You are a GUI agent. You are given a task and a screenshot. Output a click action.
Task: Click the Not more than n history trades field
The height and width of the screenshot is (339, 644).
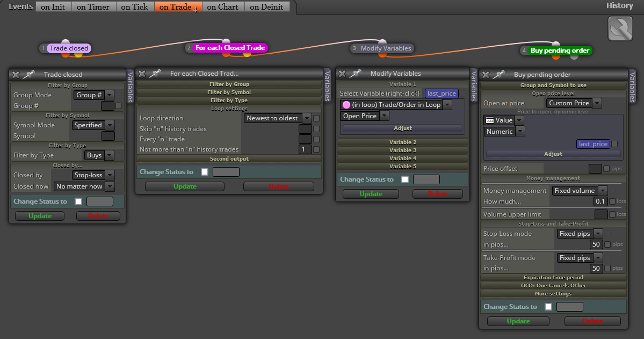point(305,149)
